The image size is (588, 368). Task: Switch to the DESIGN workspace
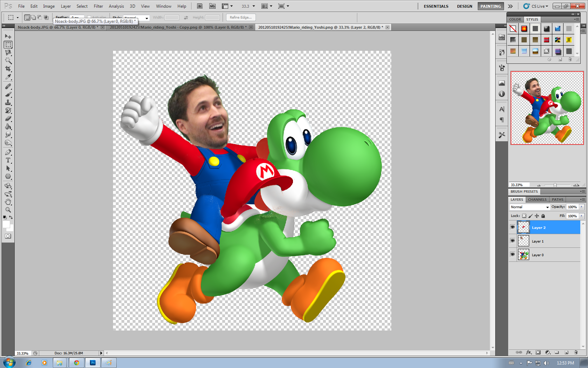464,6
